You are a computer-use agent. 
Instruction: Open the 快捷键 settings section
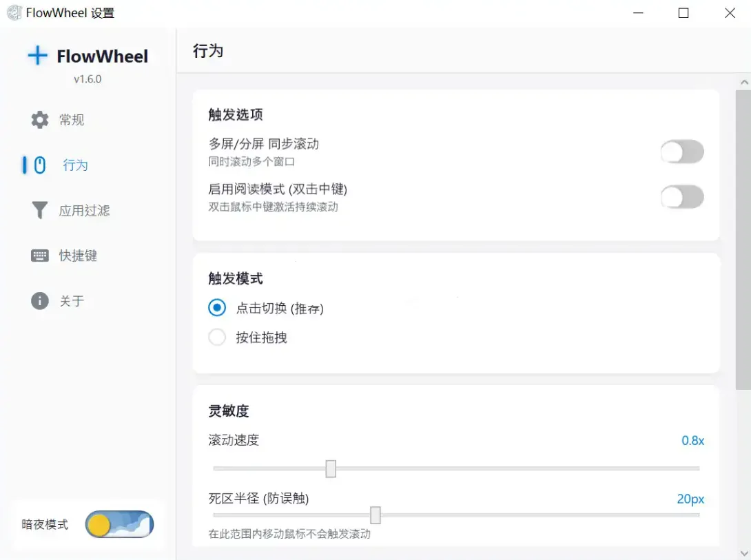tap(78, 256)
